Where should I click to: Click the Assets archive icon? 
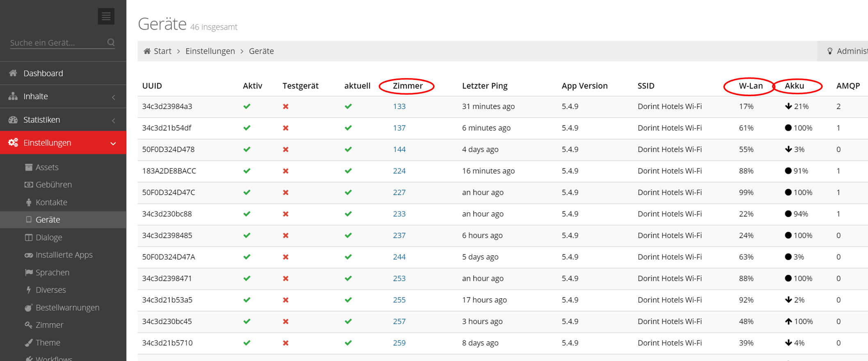point(28,167)
